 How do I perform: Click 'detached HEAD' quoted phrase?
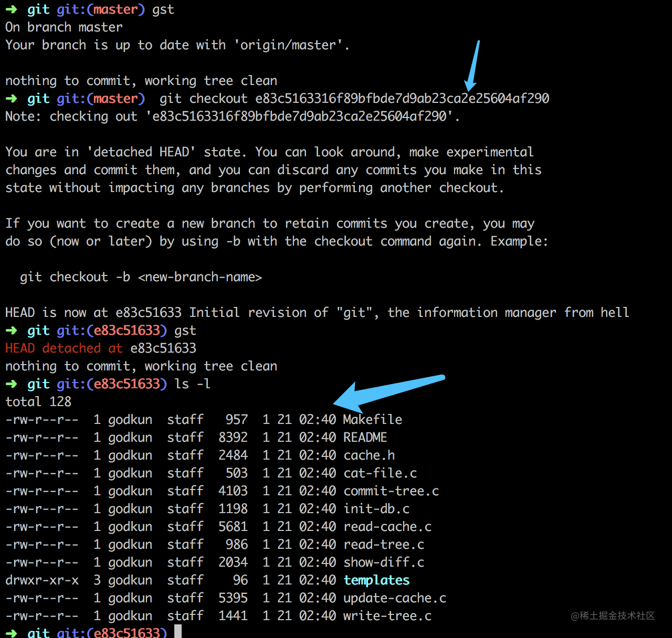[141, 152]
